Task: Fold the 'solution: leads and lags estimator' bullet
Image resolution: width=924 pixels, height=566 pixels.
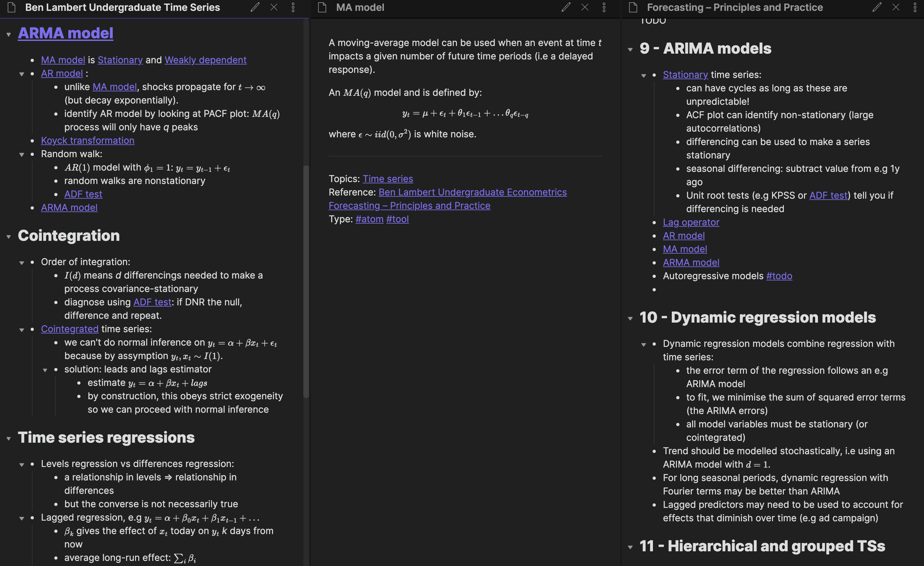Action: [45, 370]
